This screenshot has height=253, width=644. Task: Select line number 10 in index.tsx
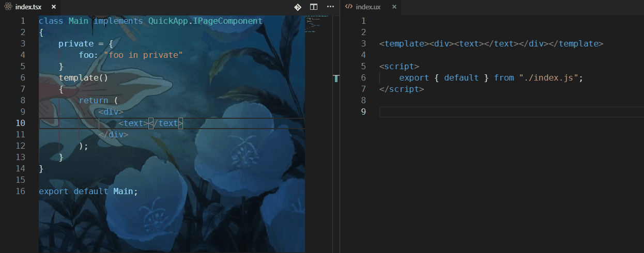[20, 123]
